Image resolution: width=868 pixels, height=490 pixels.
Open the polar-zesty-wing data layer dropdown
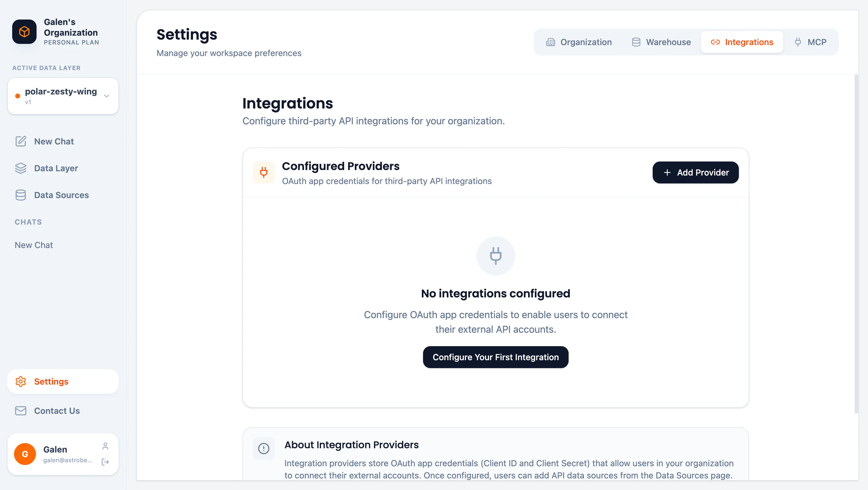point(63,96)
